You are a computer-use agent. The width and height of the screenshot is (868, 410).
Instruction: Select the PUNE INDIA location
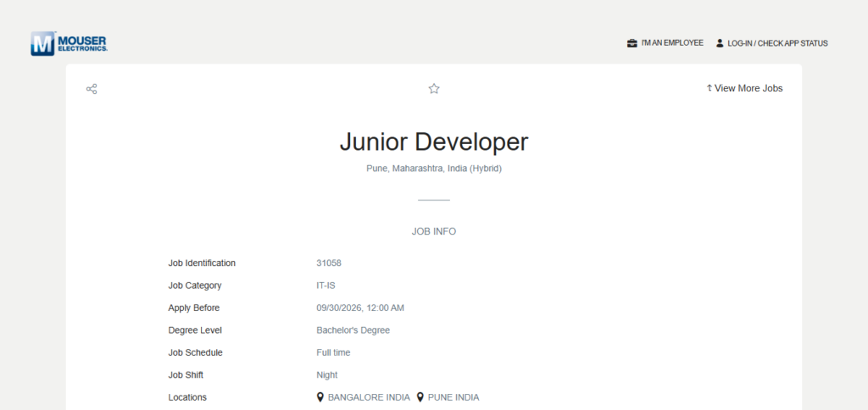(x=453, y=397)
